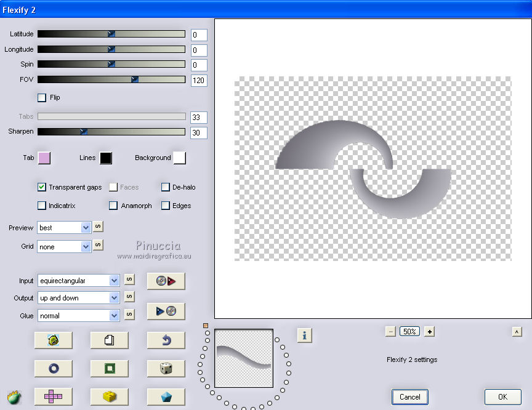The width and height of the screenshot is (532, 410).
Task: Click the yellow brick icon button
Action: [x=109, y=396]
